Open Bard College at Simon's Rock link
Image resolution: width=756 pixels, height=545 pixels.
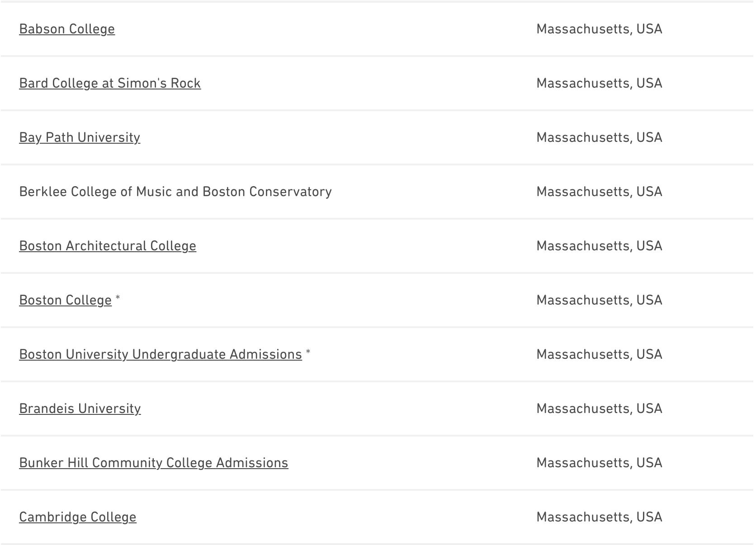coord(110,83)
